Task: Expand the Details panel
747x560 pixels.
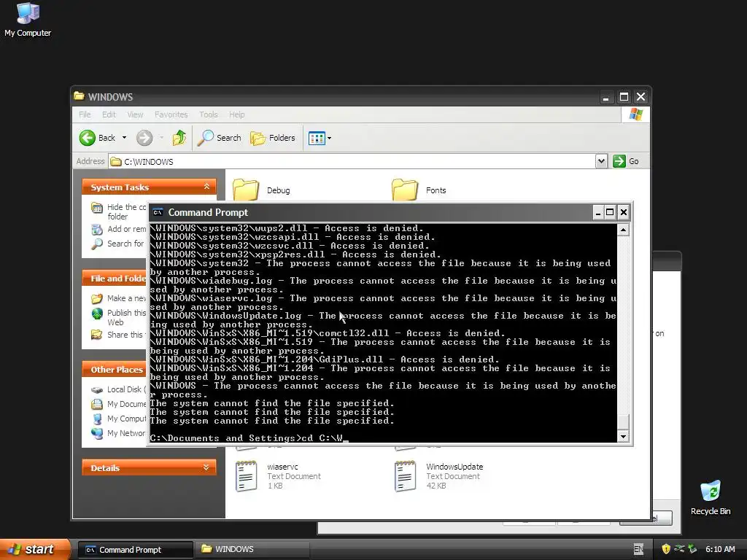Action: click(206, 467)
